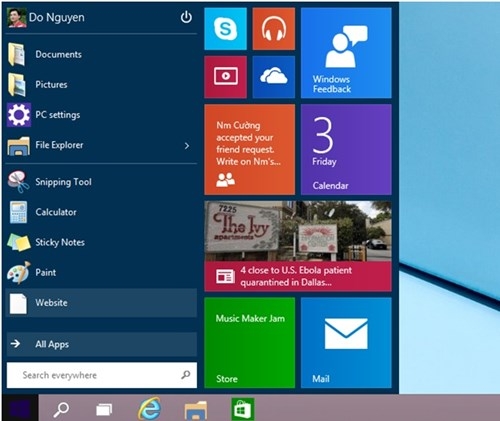Open the Documents folder icon

coord(17,54)
